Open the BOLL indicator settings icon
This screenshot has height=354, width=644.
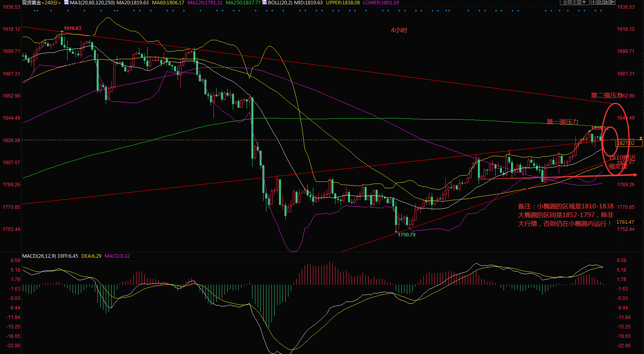click(x=265, y=2)
